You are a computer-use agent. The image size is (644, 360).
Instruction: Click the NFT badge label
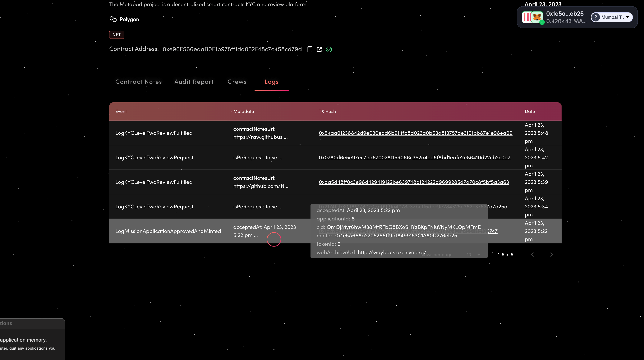pyautogui.click(x=117, y=35)
